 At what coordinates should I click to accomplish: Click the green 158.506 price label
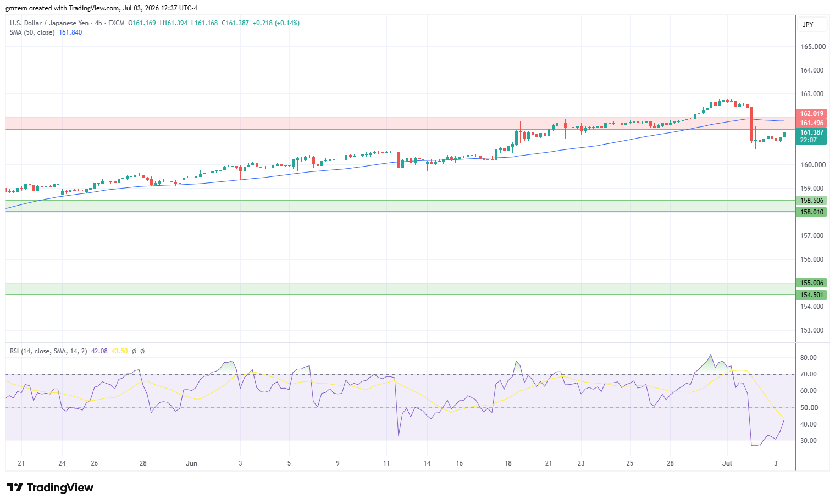(811, 201)
